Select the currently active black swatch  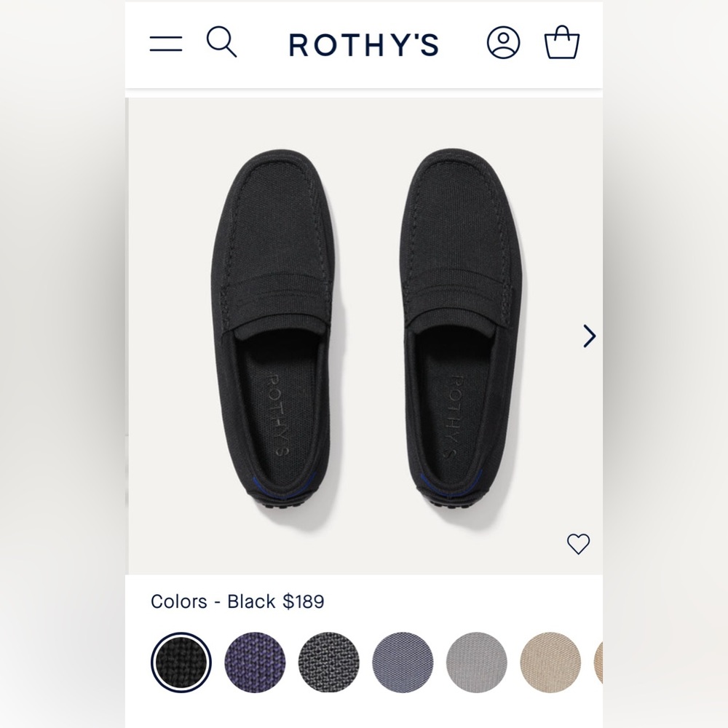(182, 661)
